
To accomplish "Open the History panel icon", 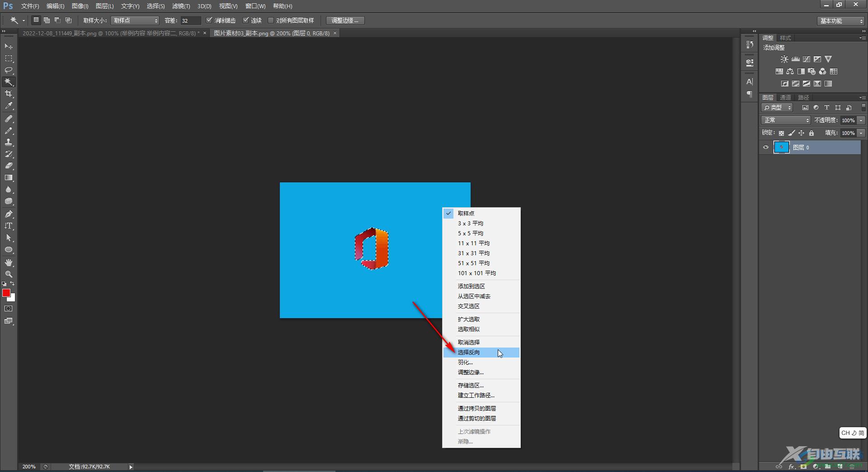I will (x=750, y=44).
